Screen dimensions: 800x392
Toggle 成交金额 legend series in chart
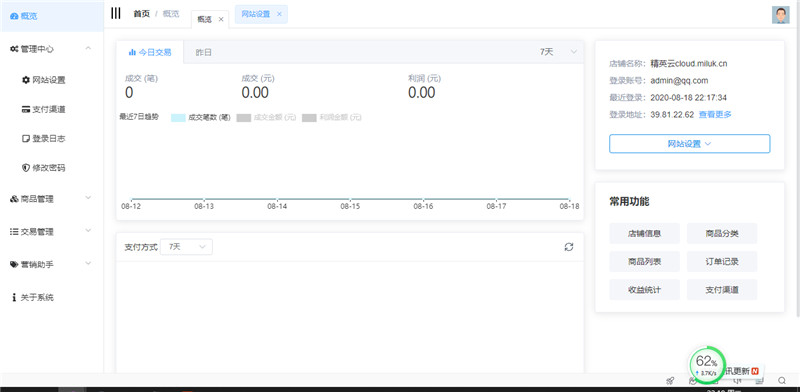266,117
